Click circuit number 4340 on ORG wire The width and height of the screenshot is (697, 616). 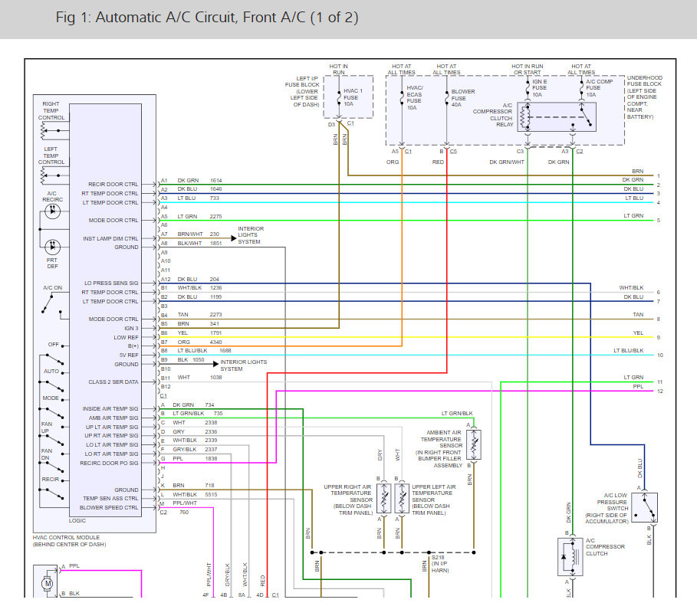216,342
